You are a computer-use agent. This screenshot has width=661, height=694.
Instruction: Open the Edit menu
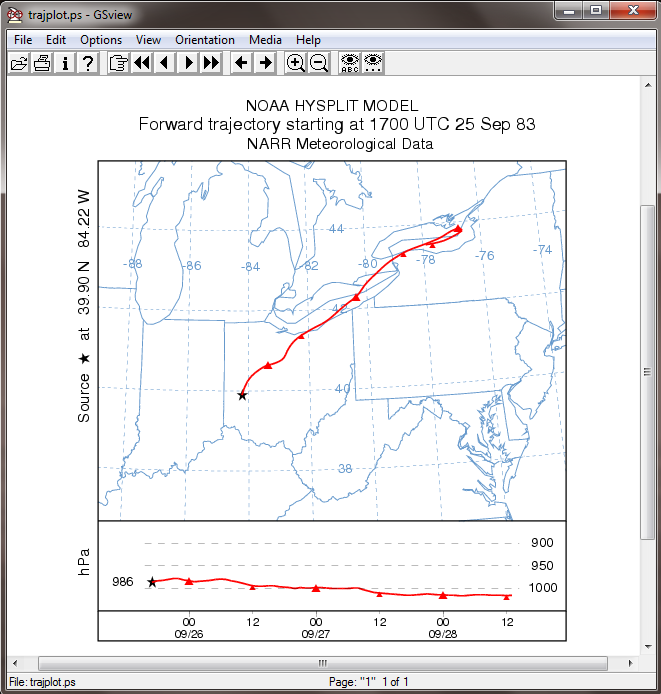tap(56, 40)
